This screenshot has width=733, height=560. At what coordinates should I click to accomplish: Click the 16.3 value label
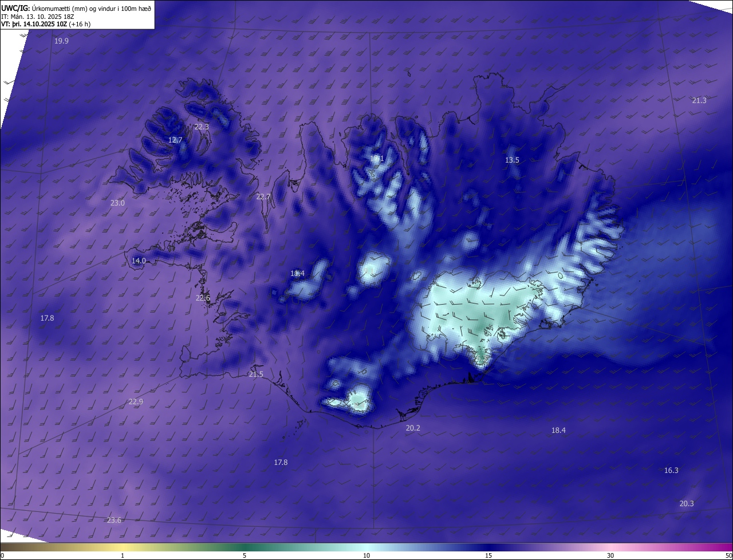671,471
